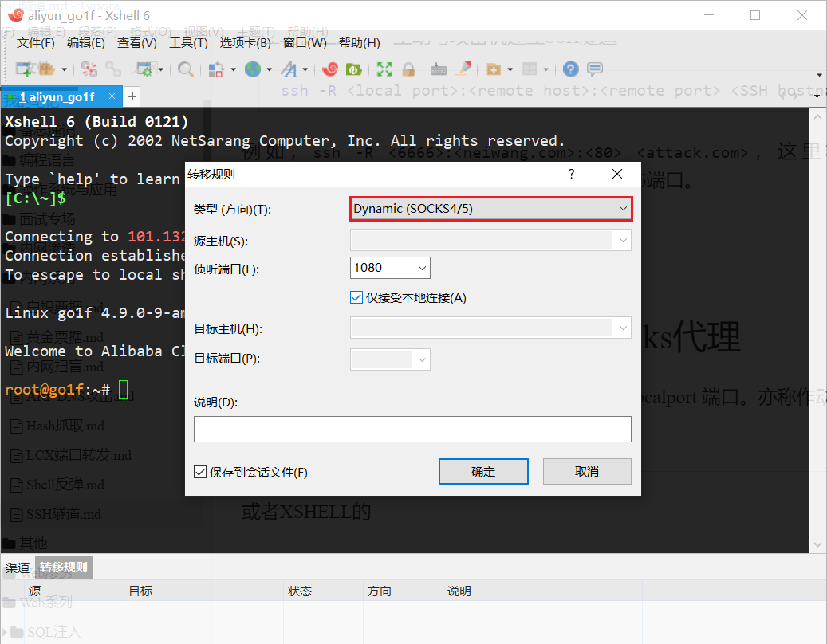827x644 pixels.
Task: Click the dialog help question mark
Action: (x=572, y=174)
